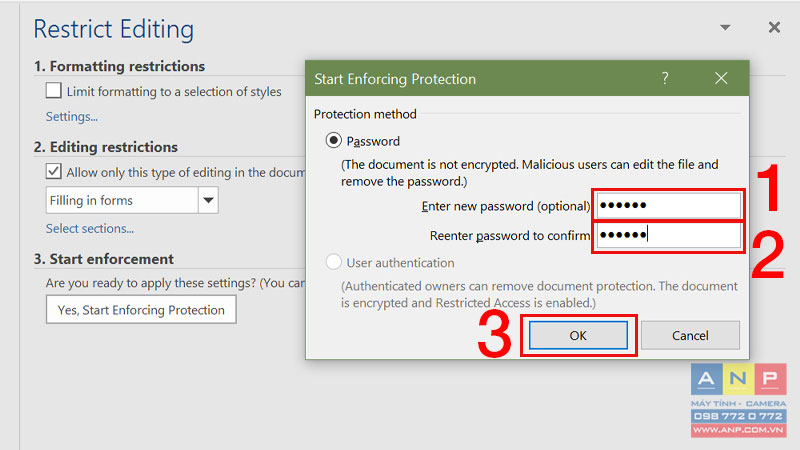Select the Password radio button
Viewport: 800px width, 450px height.
[333, 140]
